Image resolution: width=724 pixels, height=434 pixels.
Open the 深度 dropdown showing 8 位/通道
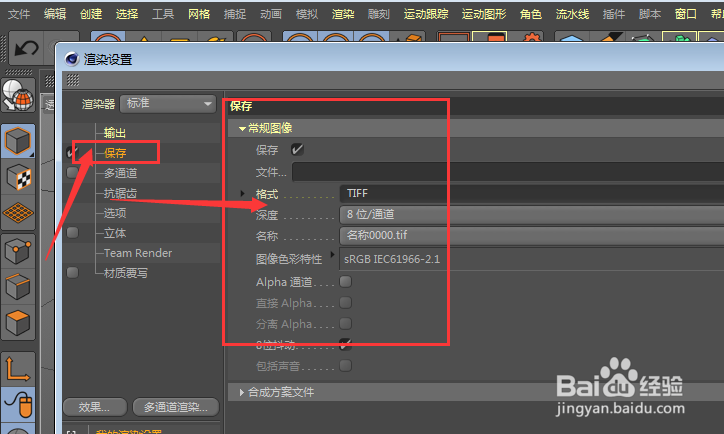click(x=531, y=214)
